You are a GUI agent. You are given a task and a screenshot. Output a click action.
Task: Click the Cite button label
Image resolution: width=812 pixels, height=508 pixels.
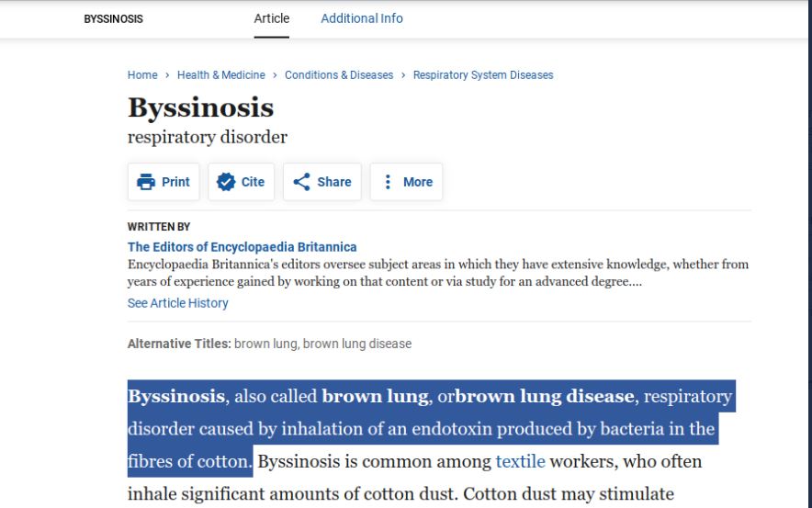pyautogui.click(x=253, y=182)
